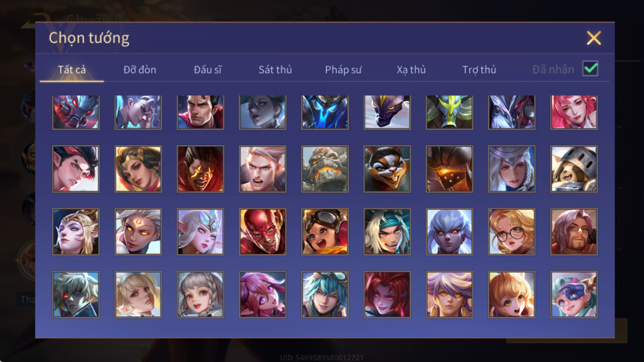Pick the Flash hero in red mask
644x362 pixels.
pyautogui.click(x=262, y=232)
